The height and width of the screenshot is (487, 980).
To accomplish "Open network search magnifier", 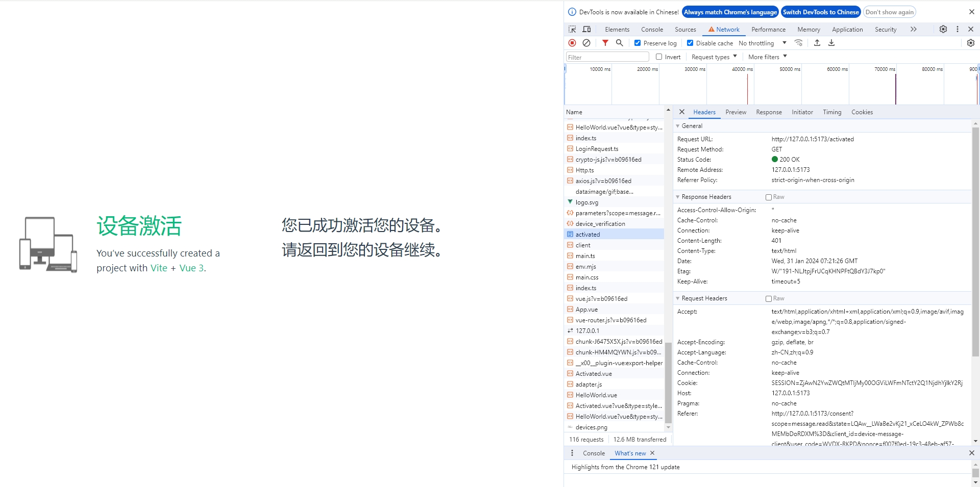I will point(619,43).
